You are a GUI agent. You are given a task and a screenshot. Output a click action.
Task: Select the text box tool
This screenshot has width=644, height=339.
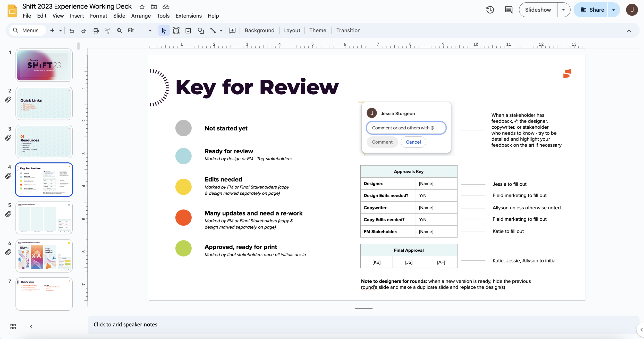[176, 31]
